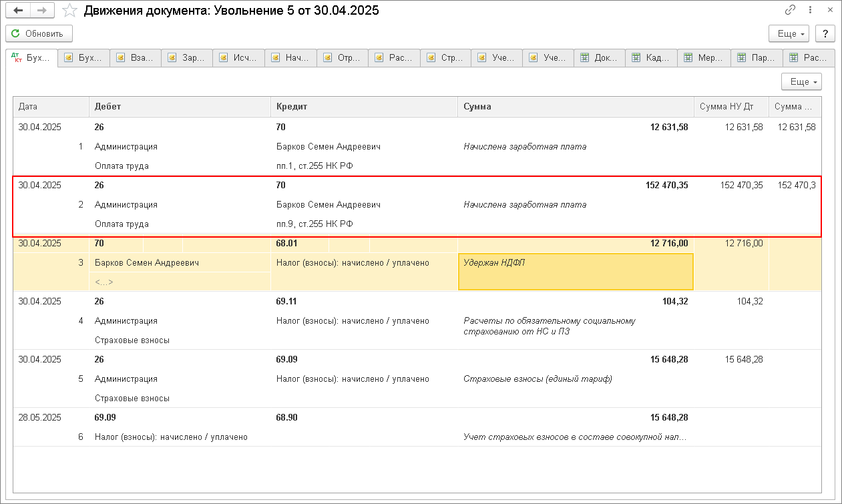The height and width of the screenshot is (504, 842).
Task: Open the Отр... tab
Action: [343, 58]
